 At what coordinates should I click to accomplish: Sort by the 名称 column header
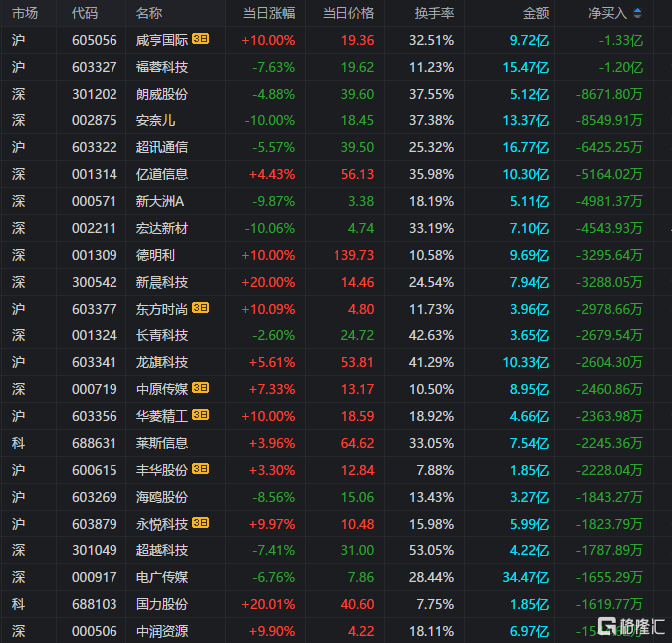click(149, 13)
